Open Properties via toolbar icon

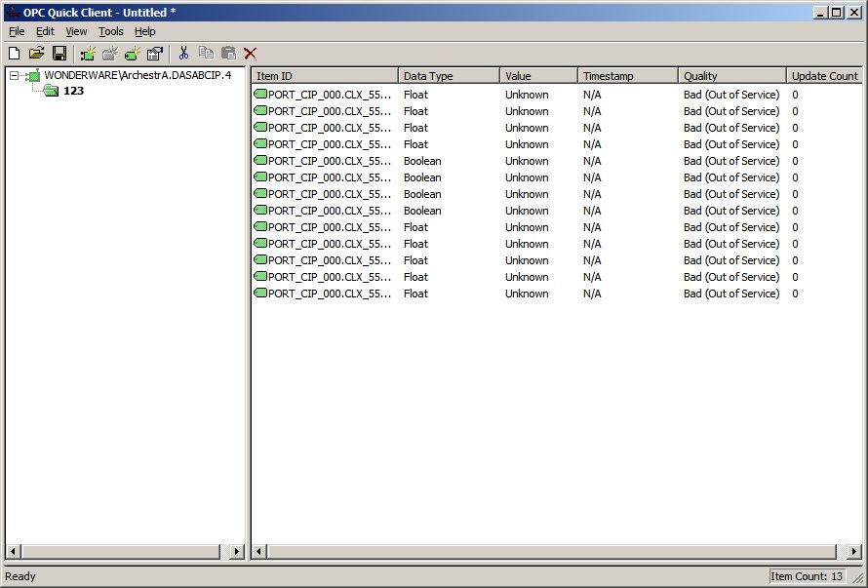155,54
